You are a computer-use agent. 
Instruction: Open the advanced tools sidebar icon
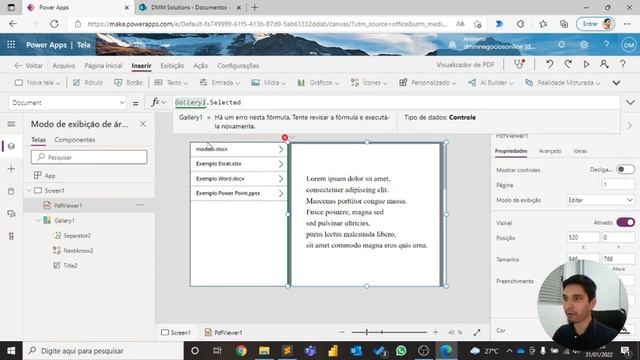(11, 236)
